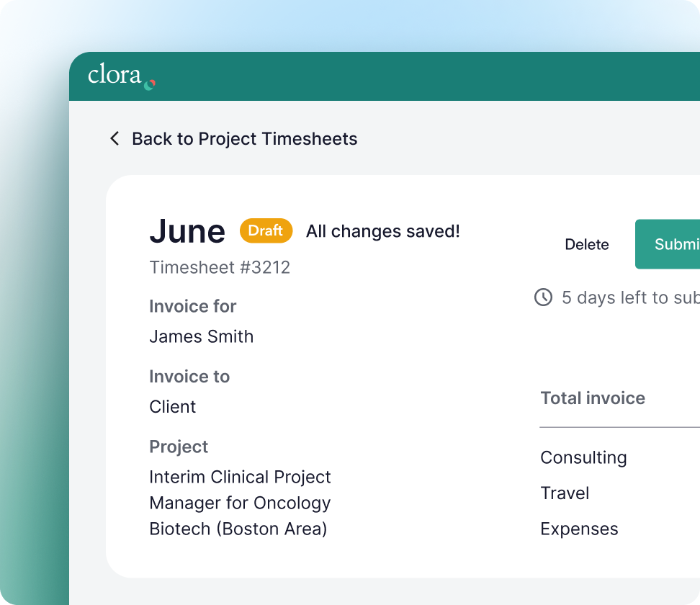Click the All changes saved message
The width and height of the screenshot is (700, 605).
tap(382, 231)
